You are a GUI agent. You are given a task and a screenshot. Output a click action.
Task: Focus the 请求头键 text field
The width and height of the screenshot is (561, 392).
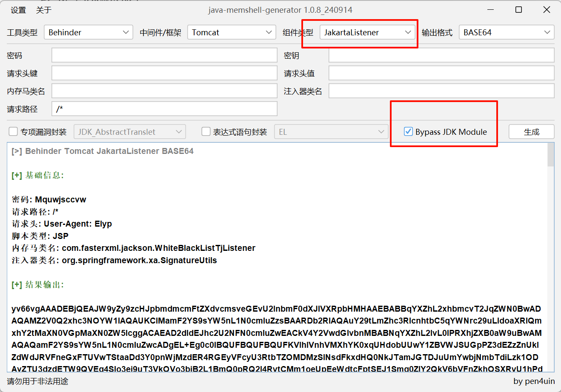[164, 73]
